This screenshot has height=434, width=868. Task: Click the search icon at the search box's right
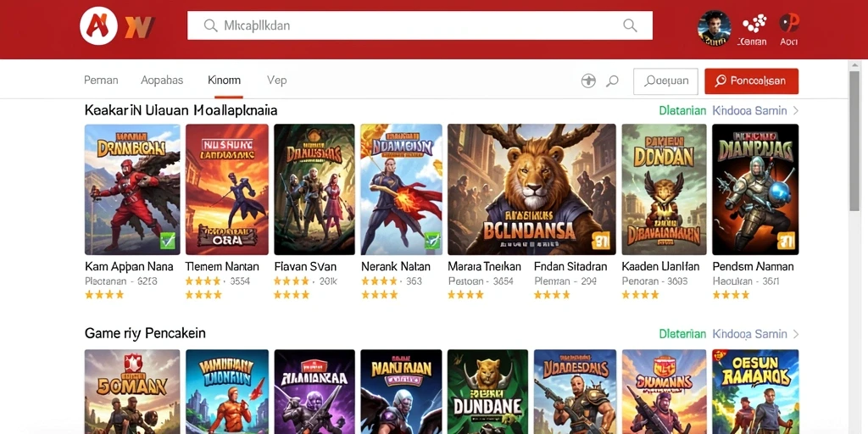tap(630, 25)
